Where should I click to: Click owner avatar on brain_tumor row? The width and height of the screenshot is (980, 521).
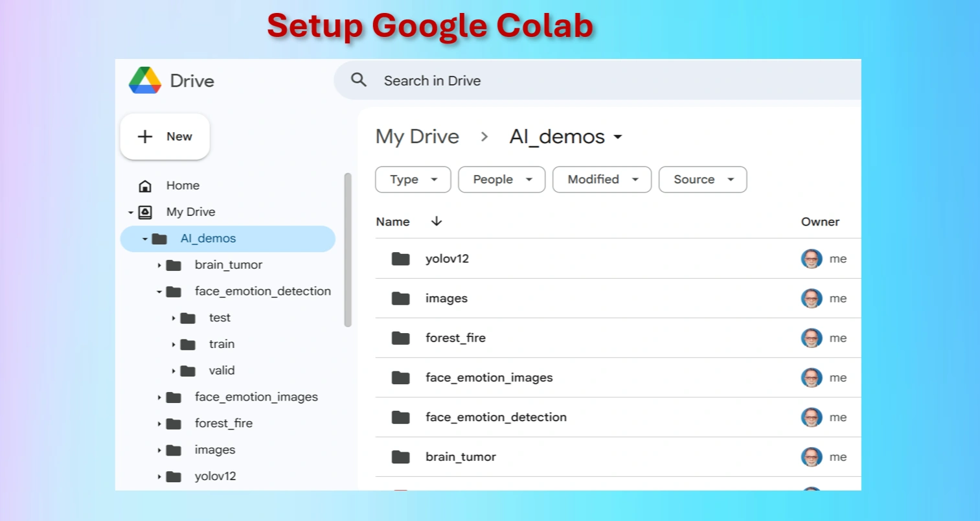[x=812, y=457]
